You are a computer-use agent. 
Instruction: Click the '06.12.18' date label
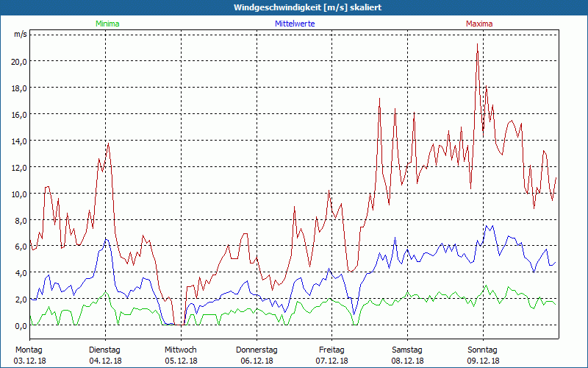[257, 361]
